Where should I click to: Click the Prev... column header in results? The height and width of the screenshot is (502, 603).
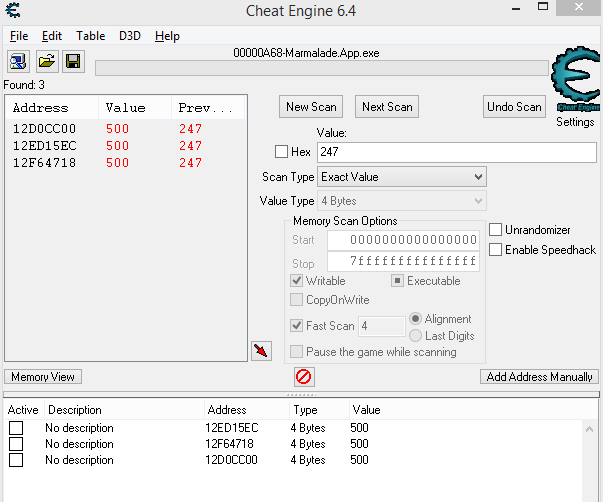pyautogui.click(x=208, y=108)
